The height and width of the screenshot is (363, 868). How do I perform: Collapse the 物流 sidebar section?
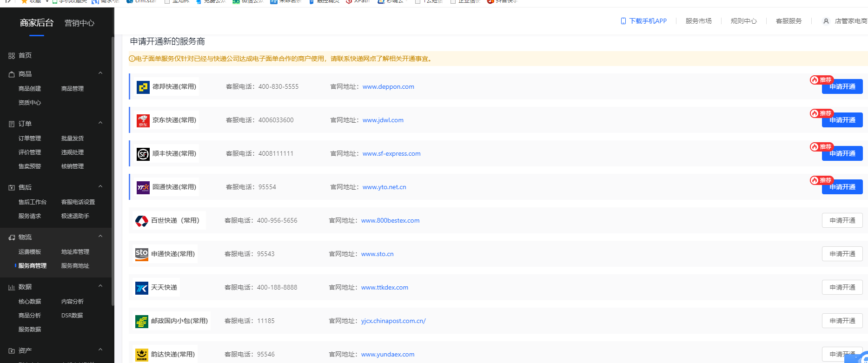tap(100, 237)
